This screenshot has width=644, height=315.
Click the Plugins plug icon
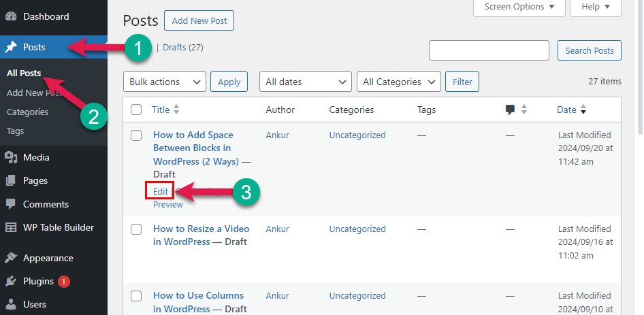click(11, 282)
